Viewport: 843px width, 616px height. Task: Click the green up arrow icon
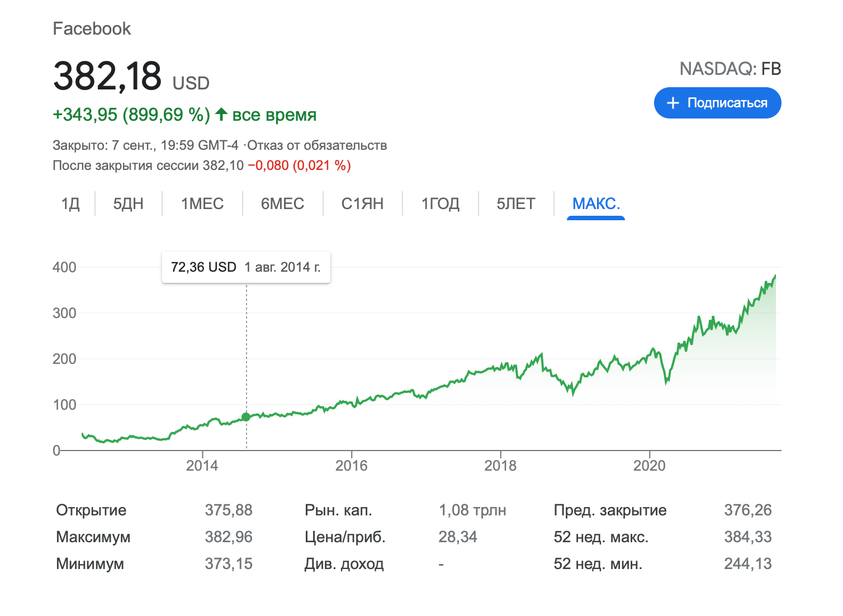point(221,114)
